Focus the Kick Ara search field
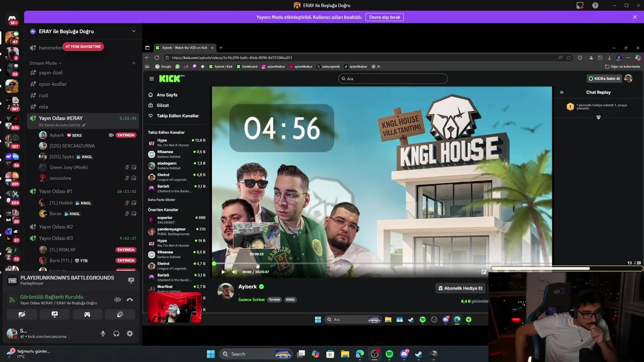 [393, 78]
